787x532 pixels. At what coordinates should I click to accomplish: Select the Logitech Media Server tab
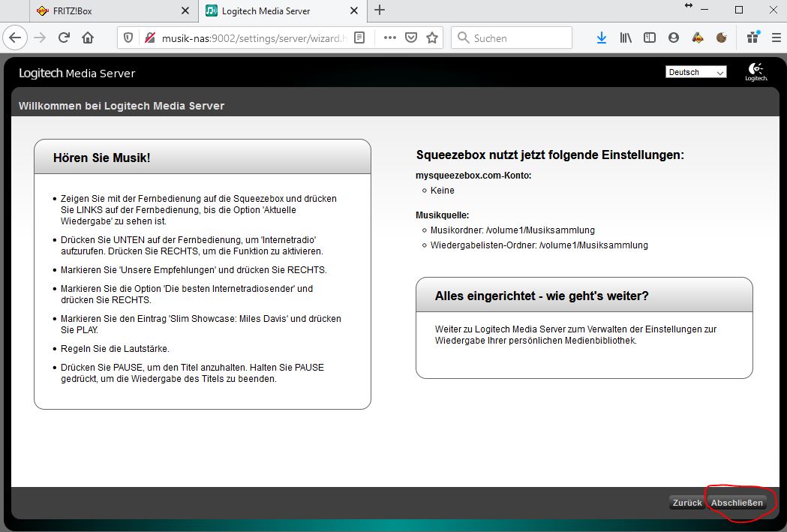pos(283,11)
